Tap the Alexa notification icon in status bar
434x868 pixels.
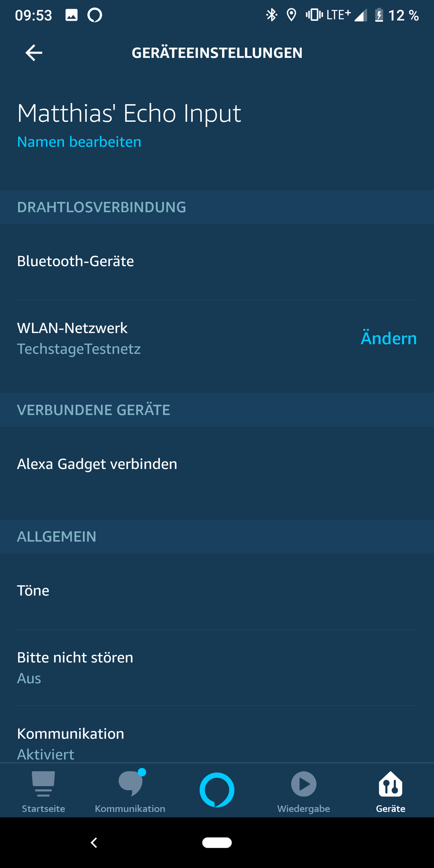[95, 15]
